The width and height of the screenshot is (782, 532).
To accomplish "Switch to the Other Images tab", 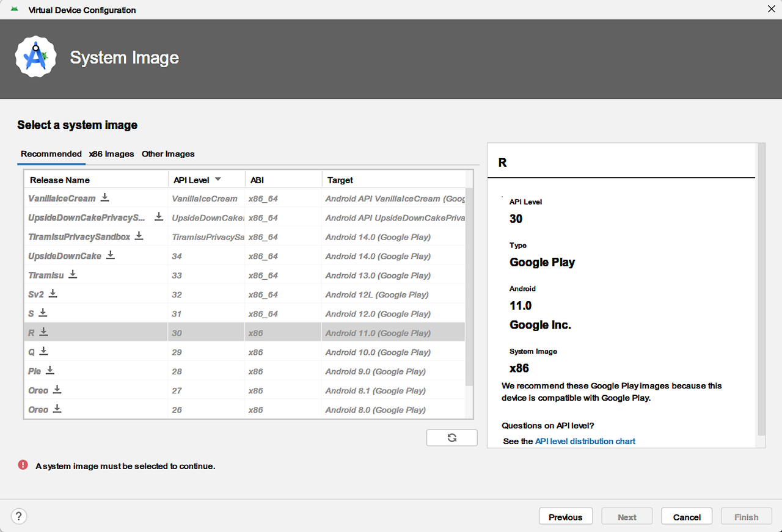I will coord(168,154).
